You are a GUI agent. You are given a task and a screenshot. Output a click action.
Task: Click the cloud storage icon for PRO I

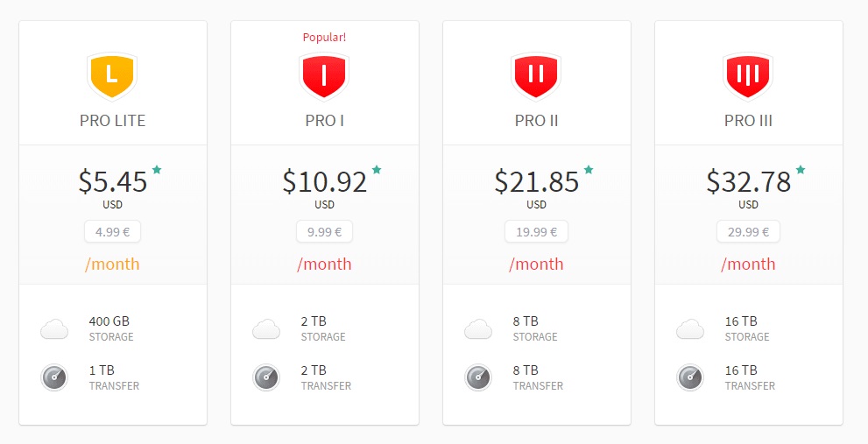point(266,329)
